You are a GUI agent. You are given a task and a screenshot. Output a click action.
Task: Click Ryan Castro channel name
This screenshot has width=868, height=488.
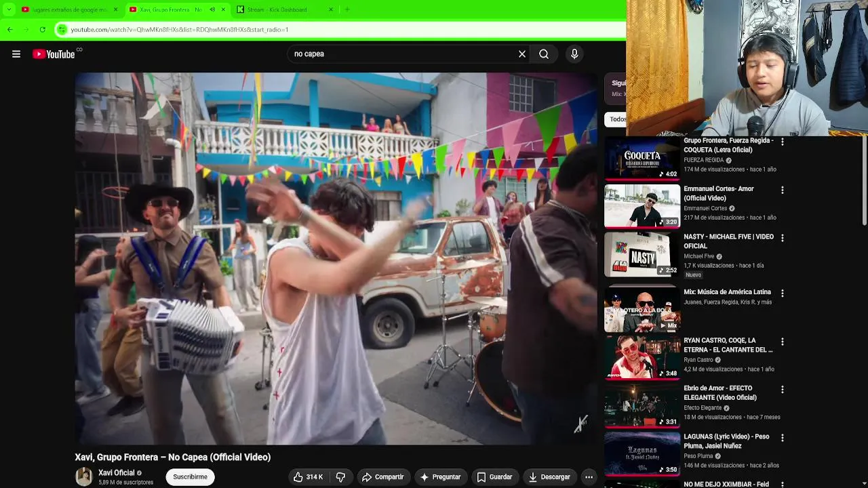(698, 360)
